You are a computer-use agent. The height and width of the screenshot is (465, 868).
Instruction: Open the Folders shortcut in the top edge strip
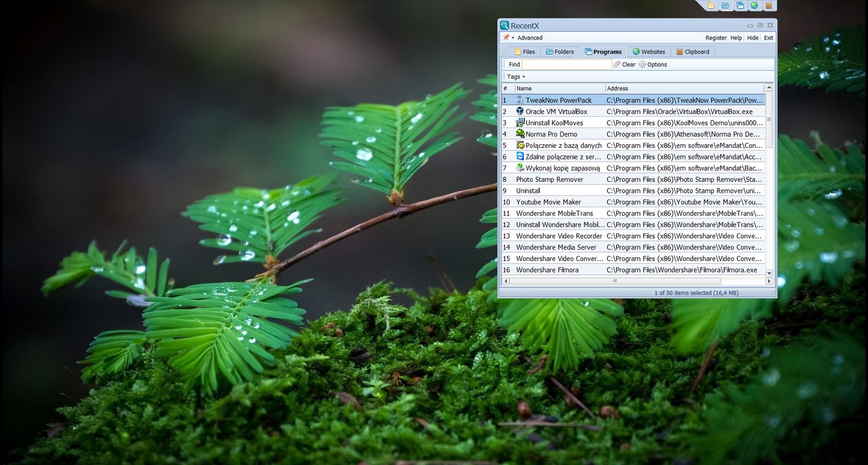725,6
